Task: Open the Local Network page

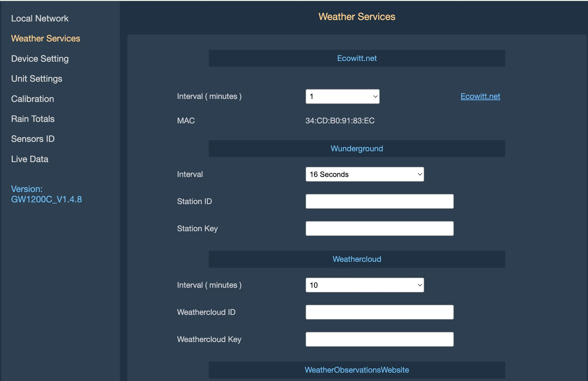Action: pyautogui.click(x=40, y=19)
